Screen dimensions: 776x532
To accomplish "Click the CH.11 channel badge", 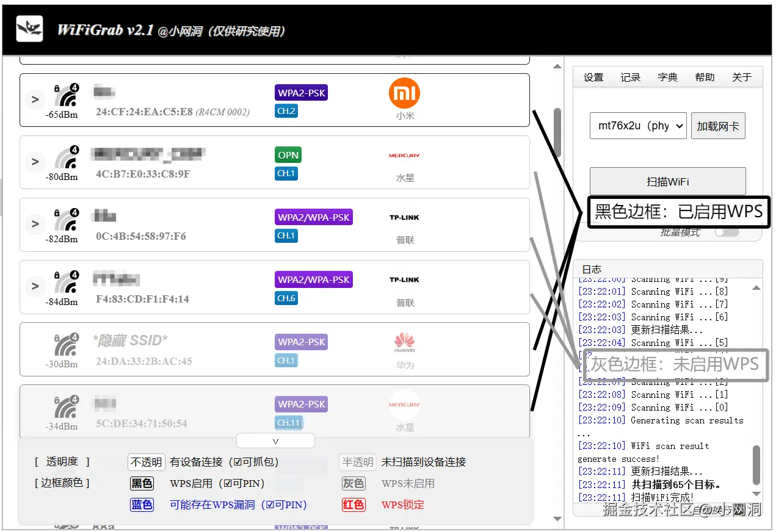I will 289,422.
